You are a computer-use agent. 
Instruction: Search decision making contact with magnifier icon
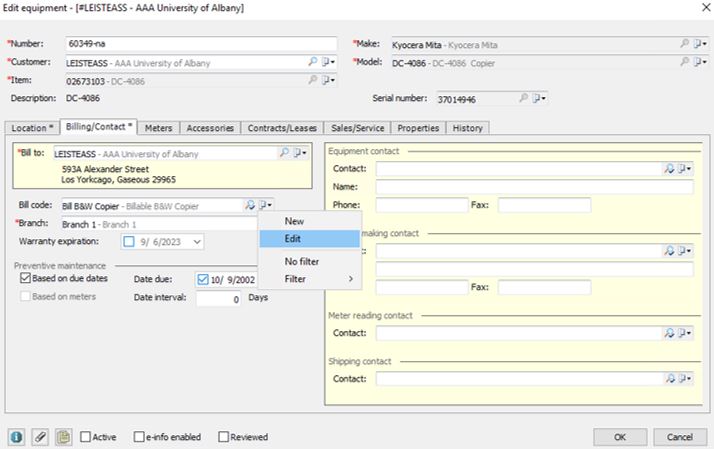click(669, 250)
